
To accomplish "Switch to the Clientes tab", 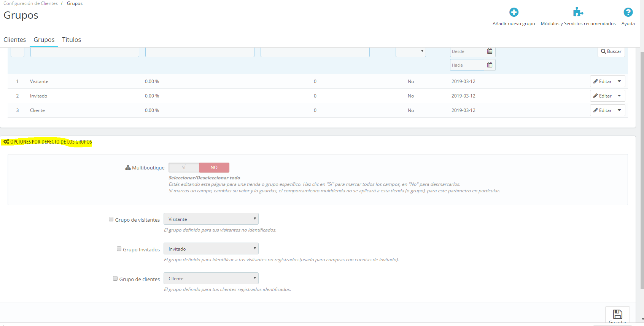I will (x=15, y=40).
